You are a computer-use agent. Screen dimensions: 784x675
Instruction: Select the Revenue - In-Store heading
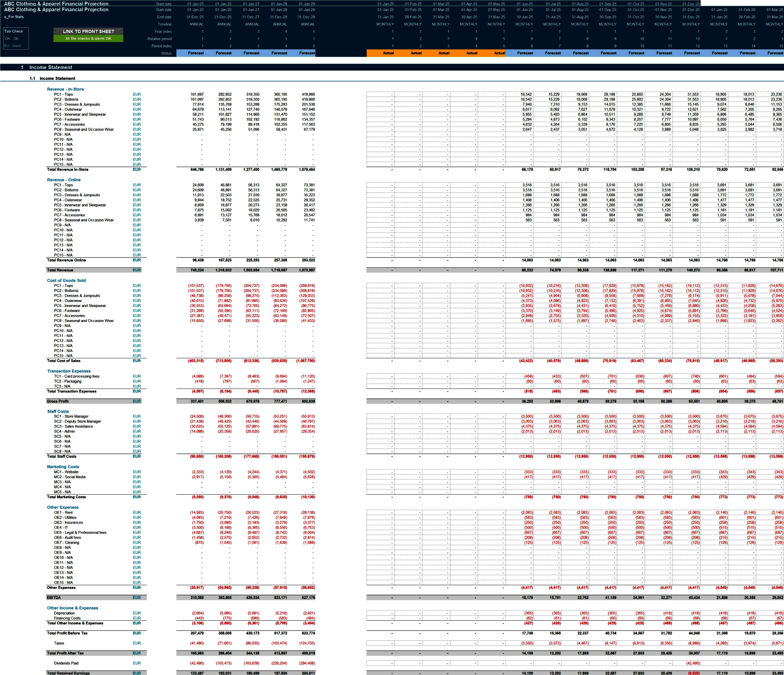pos(65,89)
